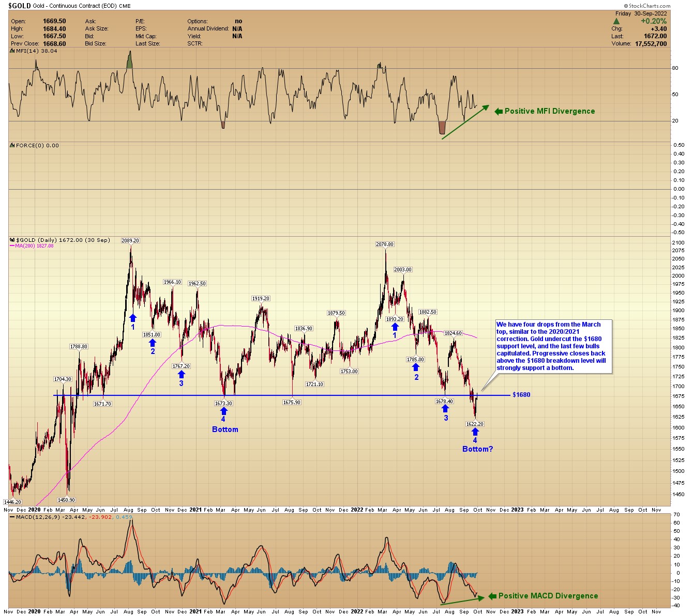Click the blue arrow below the 1851.00 label
The image size is (693, 616).
pos(153,343)
